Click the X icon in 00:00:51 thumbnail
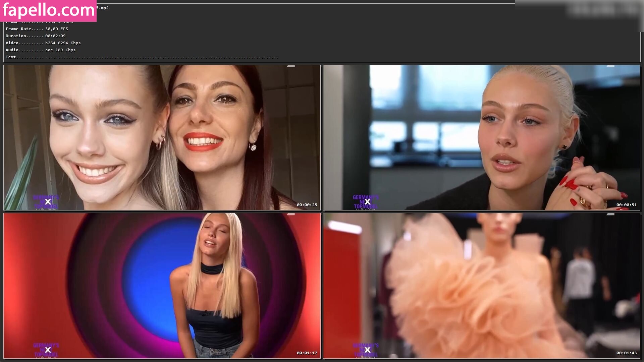The image size is (644, 362). pos(368,202)
